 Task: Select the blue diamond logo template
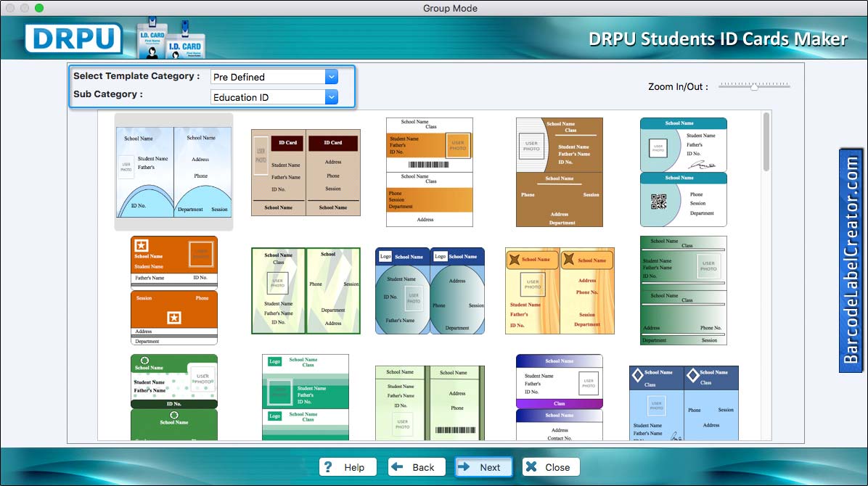684,403
